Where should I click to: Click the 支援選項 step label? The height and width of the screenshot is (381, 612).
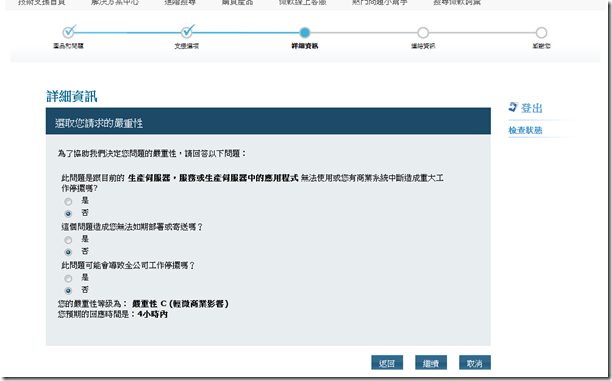(187, 46)
